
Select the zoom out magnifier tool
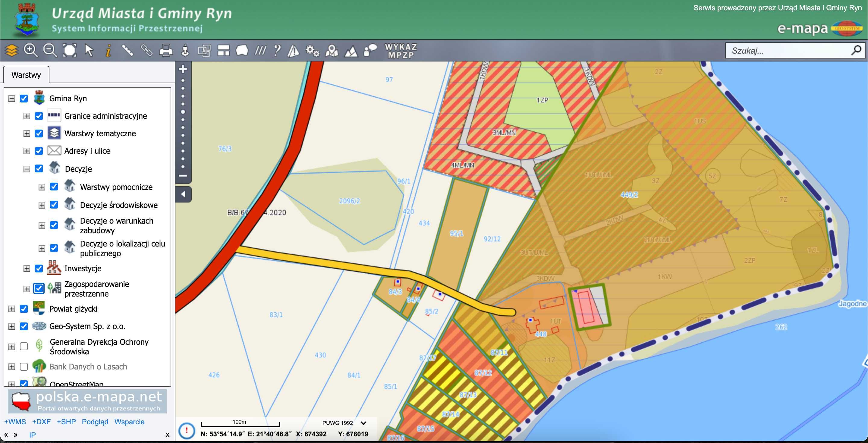[x=50, y=51]
